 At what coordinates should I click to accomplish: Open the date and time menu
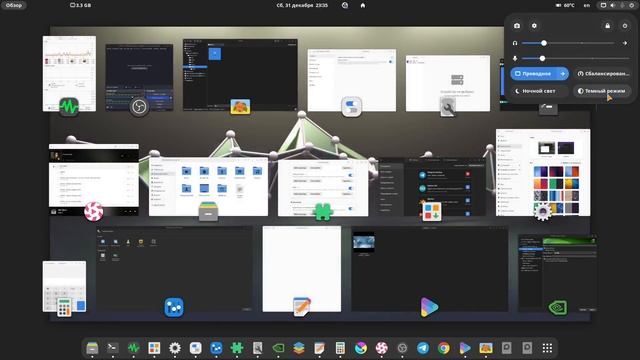coord(302,5)
